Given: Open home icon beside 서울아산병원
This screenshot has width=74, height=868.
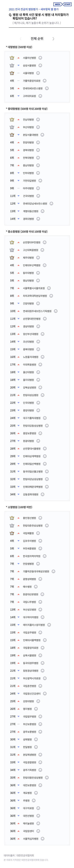Looking at the screenshot, I should pos(40,58).
